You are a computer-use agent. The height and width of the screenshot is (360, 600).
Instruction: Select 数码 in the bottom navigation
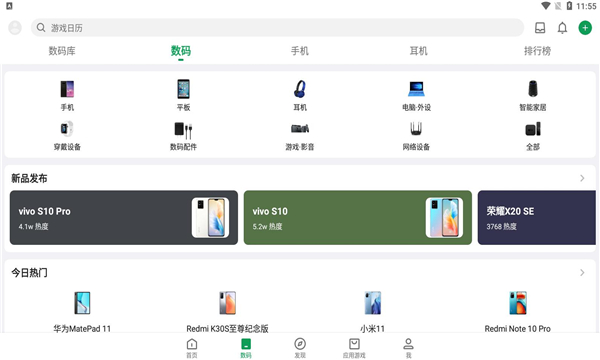click(246, 348)
